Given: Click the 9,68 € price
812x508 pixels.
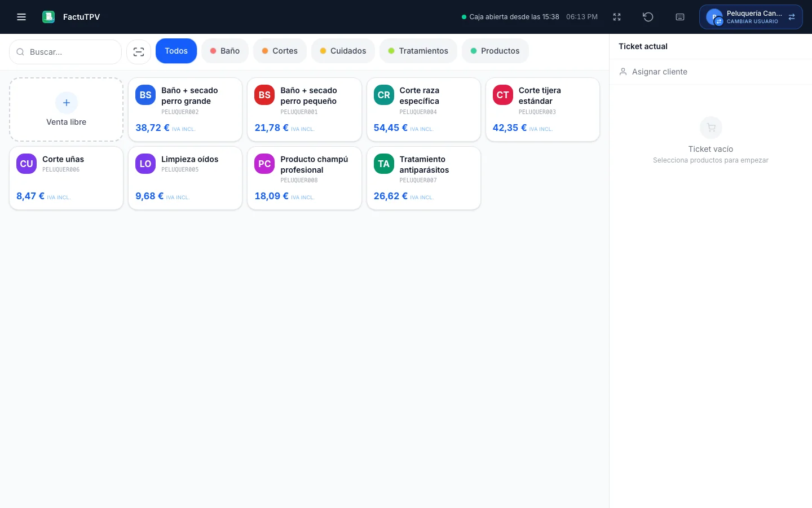Looking at the screenshot, I should (149, 196).
